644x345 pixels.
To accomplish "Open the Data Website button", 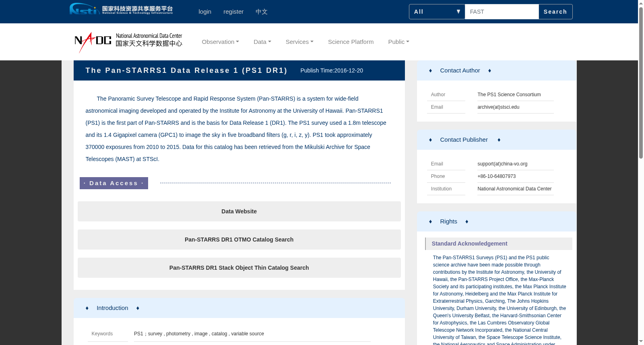I will (x=239, y=211).
